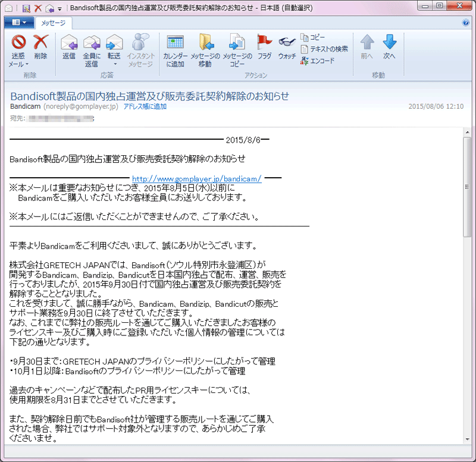Image resolution: width=476 pixels, height=462 pixels.
Task: Click the received date 2015/08/06 12:10
Action: 436,106
